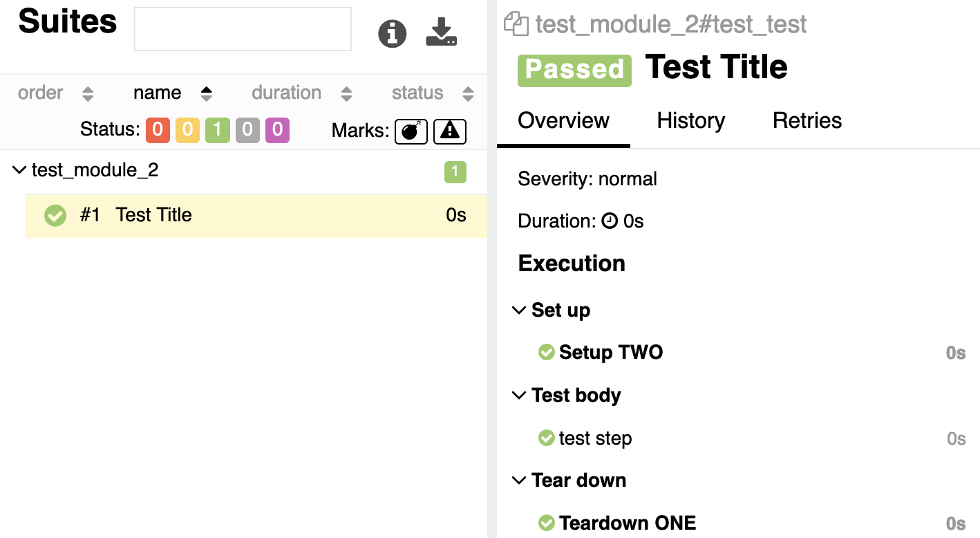Toggle the new failed warning mark filter
980x538 pixels.
click(450, 131)
